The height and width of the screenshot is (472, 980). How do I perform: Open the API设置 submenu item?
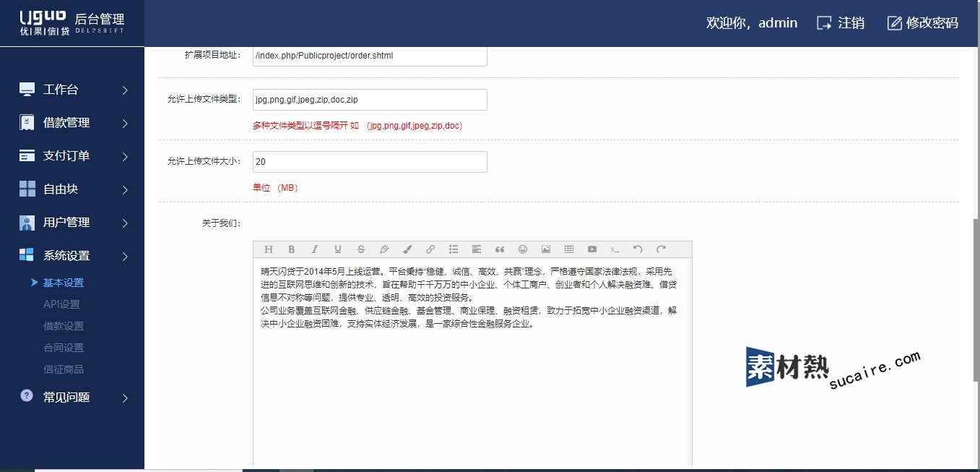coord(61,304)
